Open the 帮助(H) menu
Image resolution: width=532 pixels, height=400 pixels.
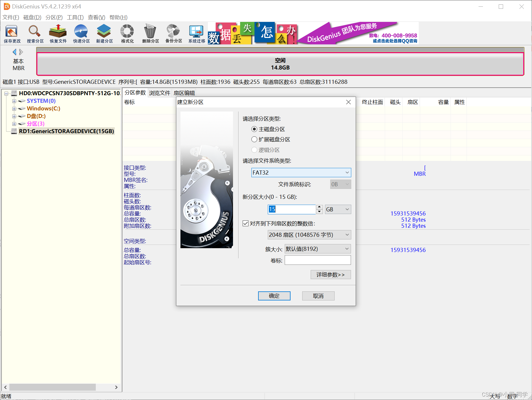[119, 17]
